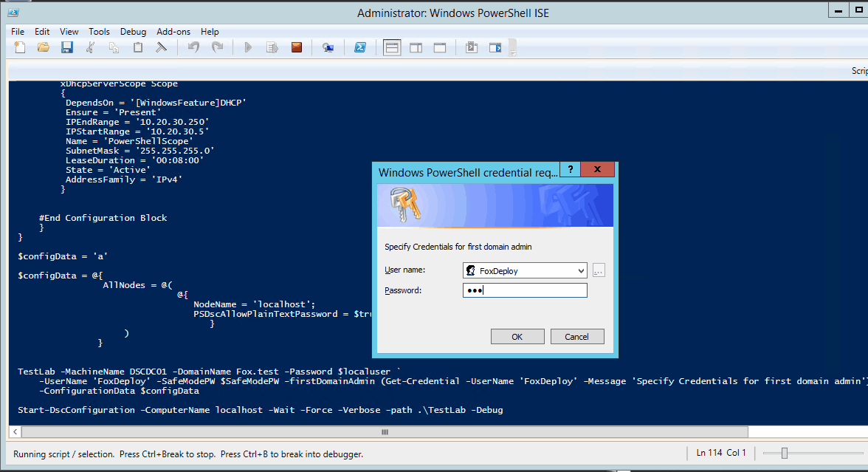
Task: Click the DependsOn '[WindowsFeature]DHCP' line
Action: [x=156, y=103]
